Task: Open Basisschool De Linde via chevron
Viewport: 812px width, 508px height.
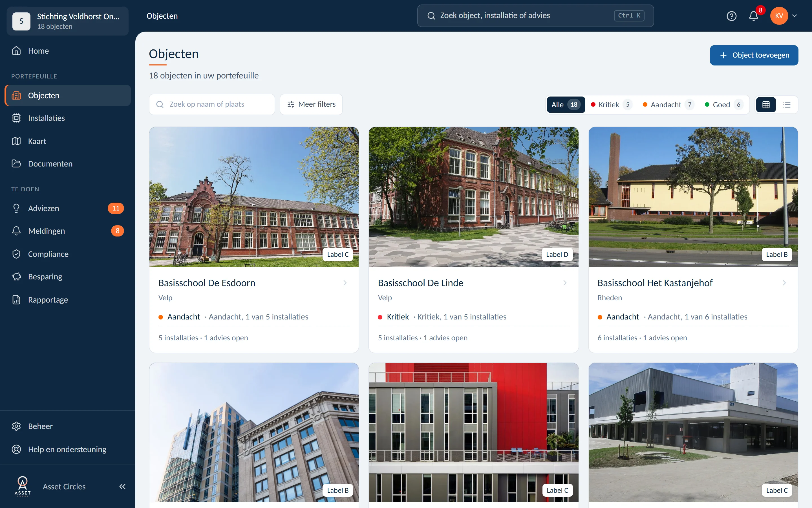Action: pyautogui.click(x=565, y=283)
